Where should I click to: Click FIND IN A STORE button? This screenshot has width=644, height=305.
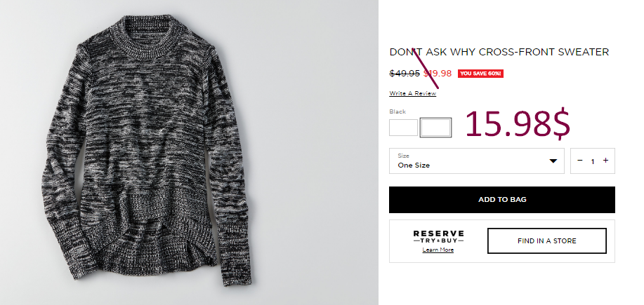coord(546,241)
